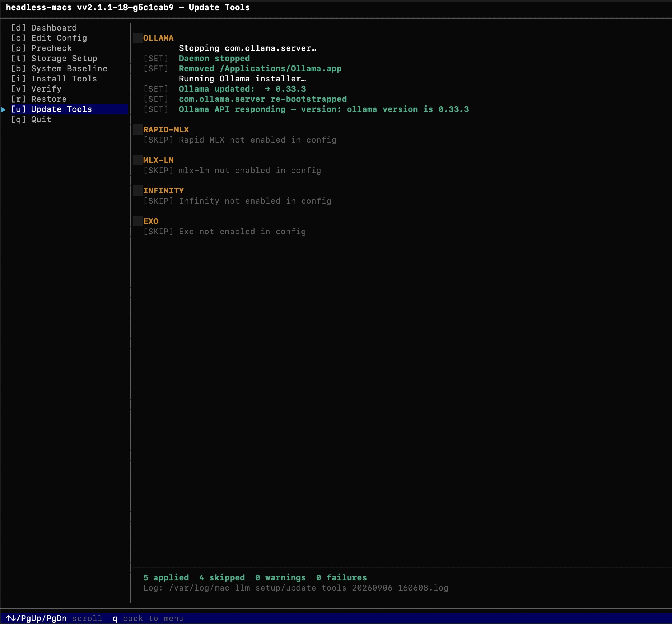Click the '↑↓/PgUp/PgDn scroll' footer hint

[54, 618]
